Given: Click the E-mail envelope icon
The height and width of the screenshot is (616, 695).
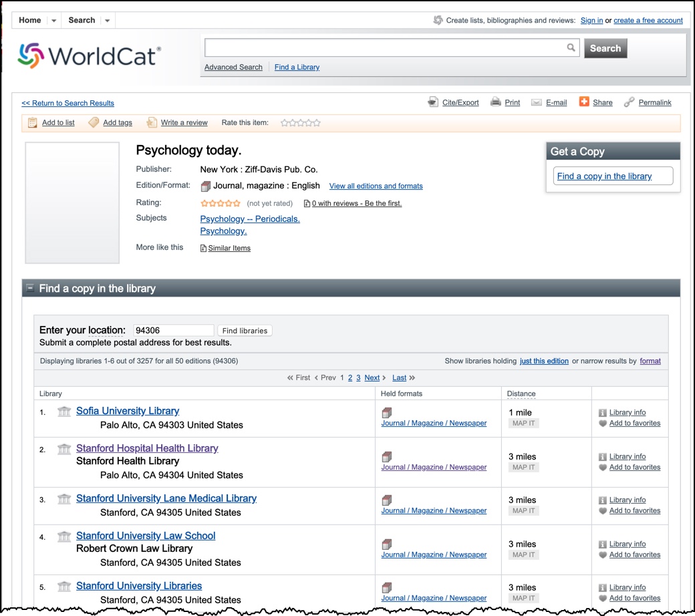Looking at the screenshot, I should pyautogui.click(x=537, y=102).
